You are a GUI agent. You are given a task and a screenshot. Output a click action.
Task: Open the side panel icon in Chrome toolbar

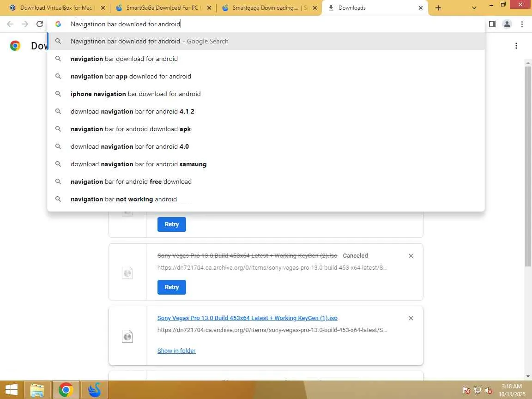point(492,24)
